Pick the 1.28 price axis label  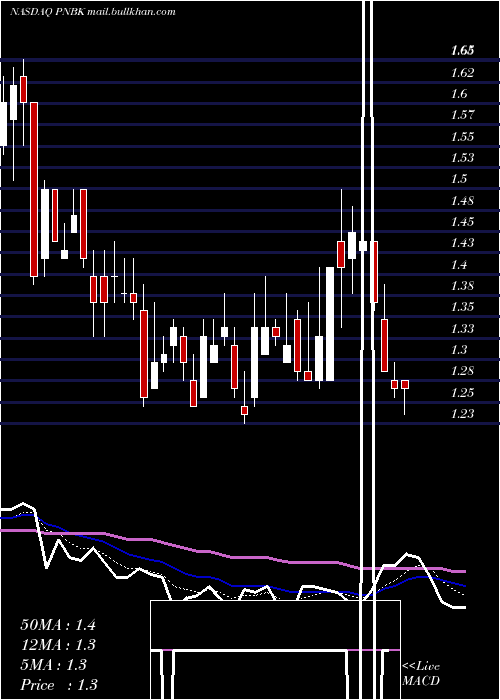click(x=462, y=371)
